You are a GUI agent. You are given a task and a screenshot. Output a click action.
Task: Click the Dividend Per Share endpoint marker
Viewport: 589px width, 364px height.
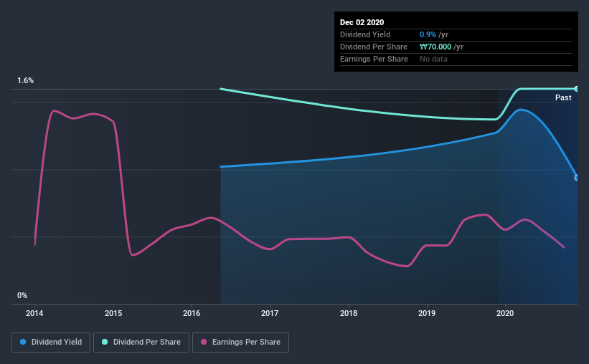pyautogui.click(x=577, y=89)
